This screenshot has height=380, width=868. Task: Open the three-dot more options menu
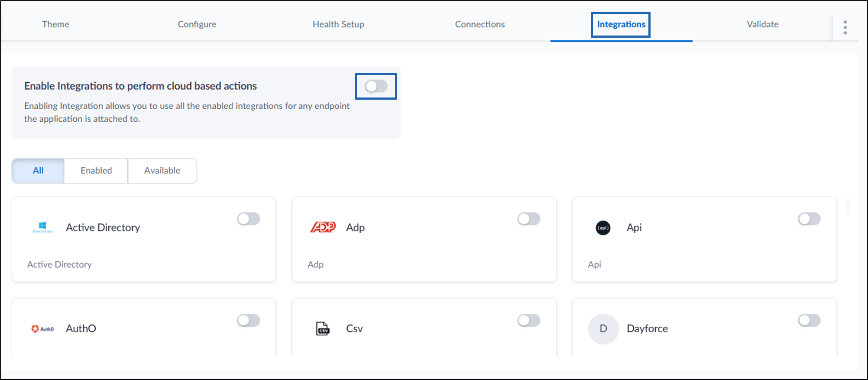[x=845, y=27]
